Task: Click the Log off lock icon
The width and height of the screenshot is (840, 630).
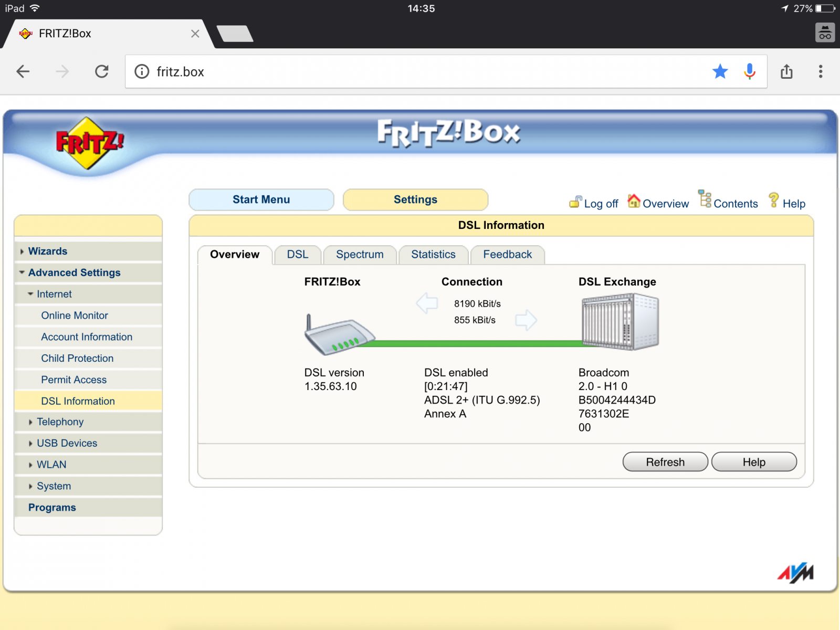Action: (575, 202)
